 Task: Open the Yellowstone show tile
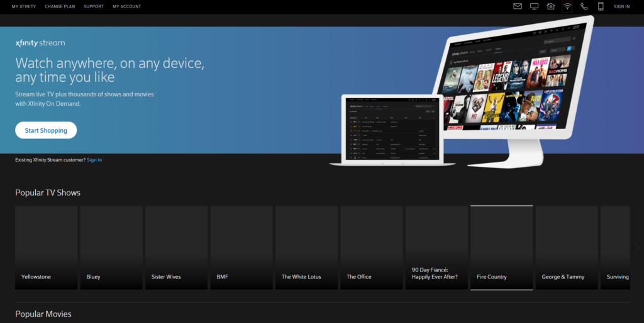(47, 248)
